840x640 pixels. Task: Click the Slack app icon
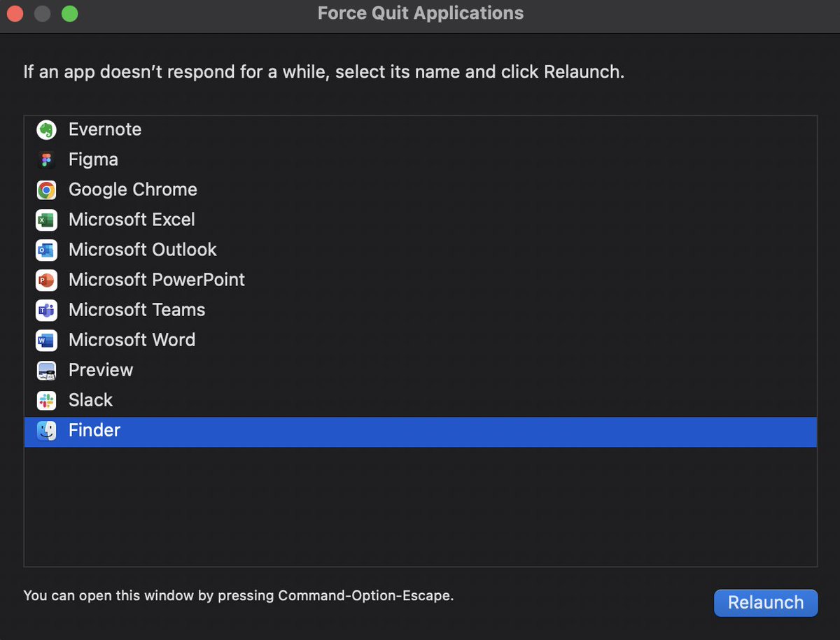[x=46, y=400]
